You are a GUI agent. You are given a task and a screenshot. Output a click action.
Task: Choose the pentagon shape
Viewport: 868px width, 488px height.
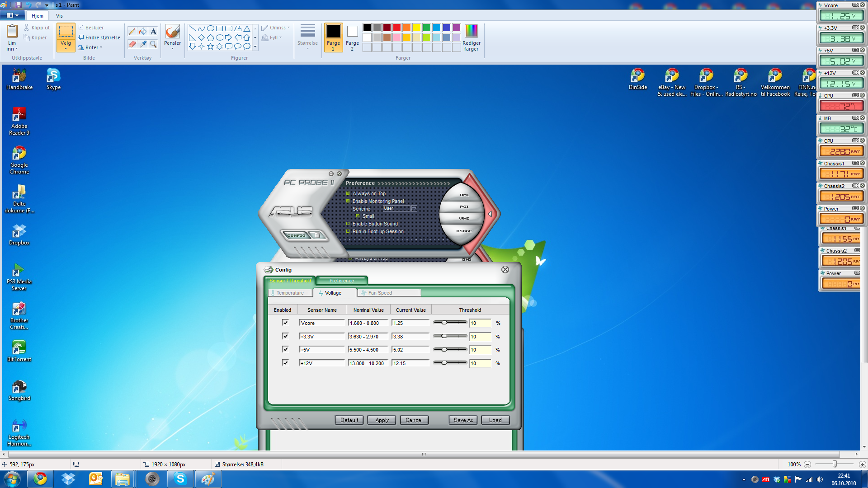210,37
